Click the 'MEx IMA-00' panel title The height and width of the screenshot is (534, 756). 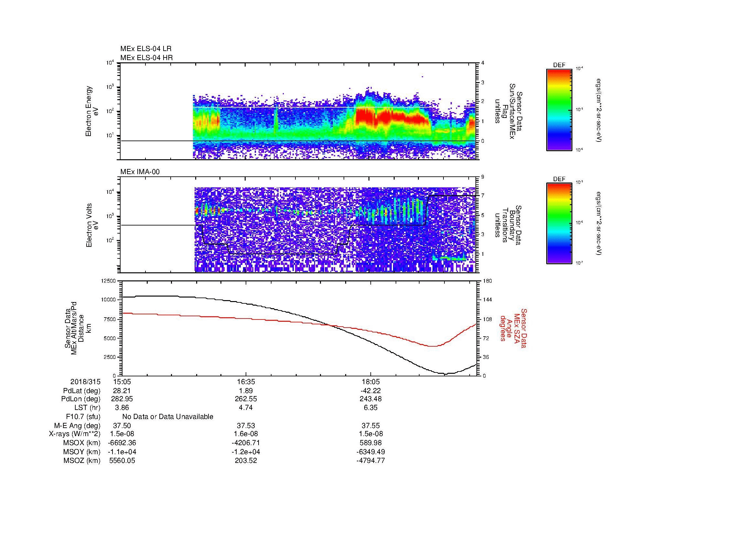tap(140, 172)
